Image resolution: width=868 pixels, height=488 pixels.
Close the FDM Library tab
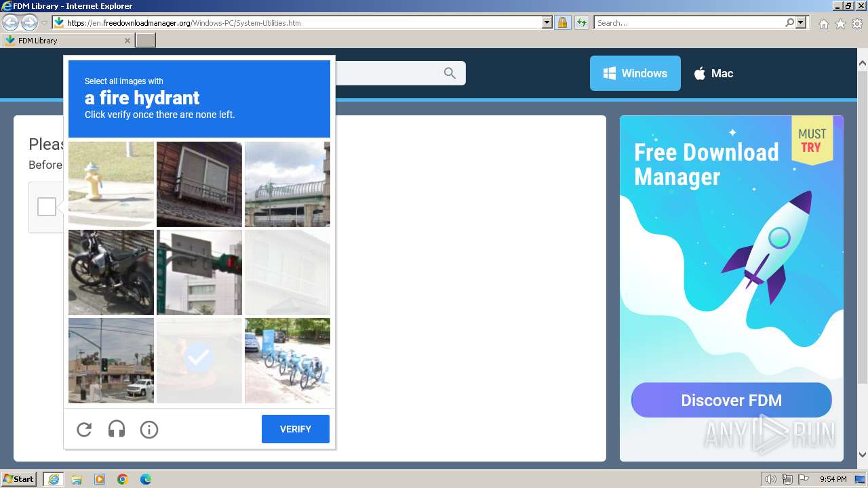coord(127,41)
